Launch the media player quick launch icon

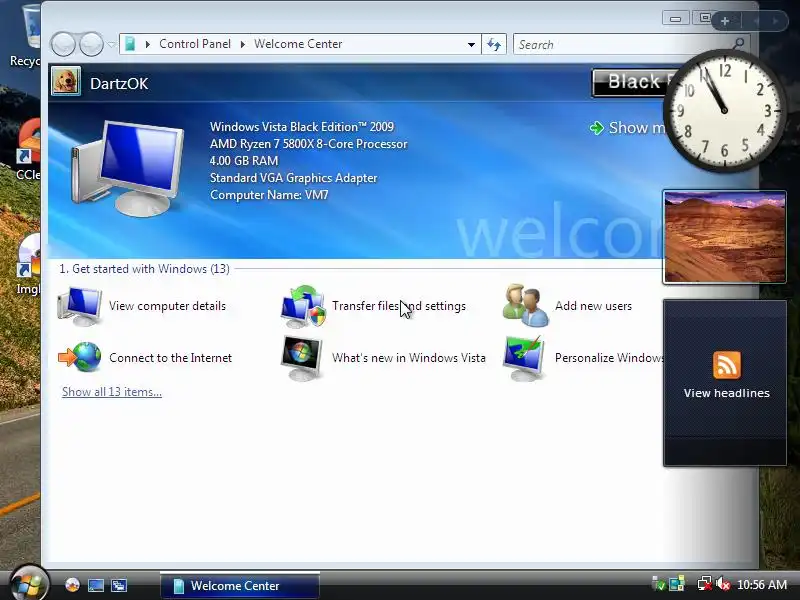(x=72, y=585)
